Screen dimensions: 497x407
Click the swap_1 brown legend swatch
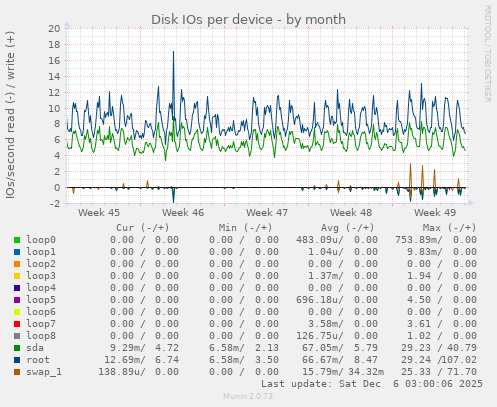pyautogui.click(x=17, y=372)
